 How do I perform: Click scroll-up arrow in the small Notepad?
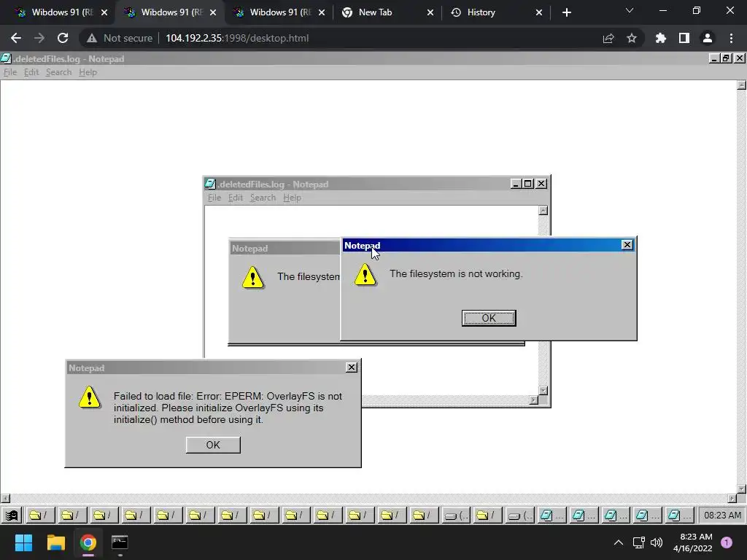click(x=543, y=211)
